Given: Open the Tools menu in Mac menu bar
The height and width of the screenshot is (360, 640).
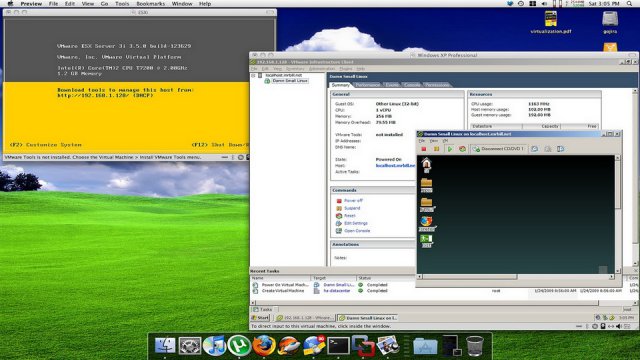Looking at the screenshot, I should [x=122, y=4].
